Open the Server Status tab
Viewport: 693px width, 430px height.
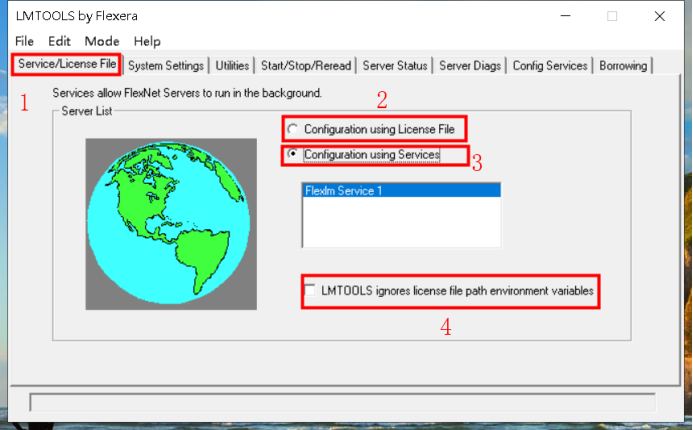pos(395,66)
